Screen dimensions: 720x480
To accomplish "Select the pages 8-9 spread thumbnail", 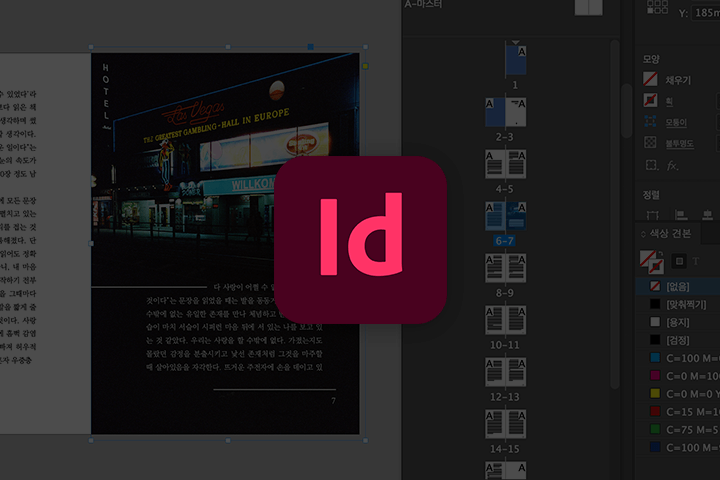I will tap(506, 268).
